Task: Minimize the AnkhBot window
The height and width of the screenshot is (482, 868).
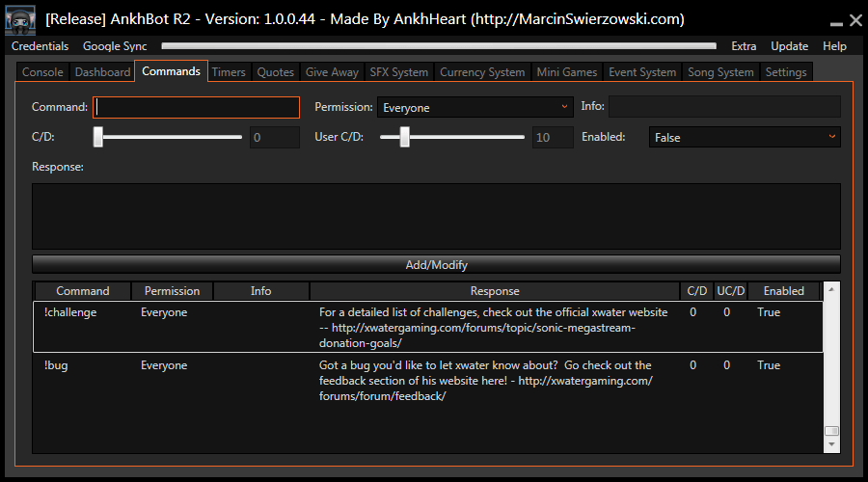Action: coord(836,23)
